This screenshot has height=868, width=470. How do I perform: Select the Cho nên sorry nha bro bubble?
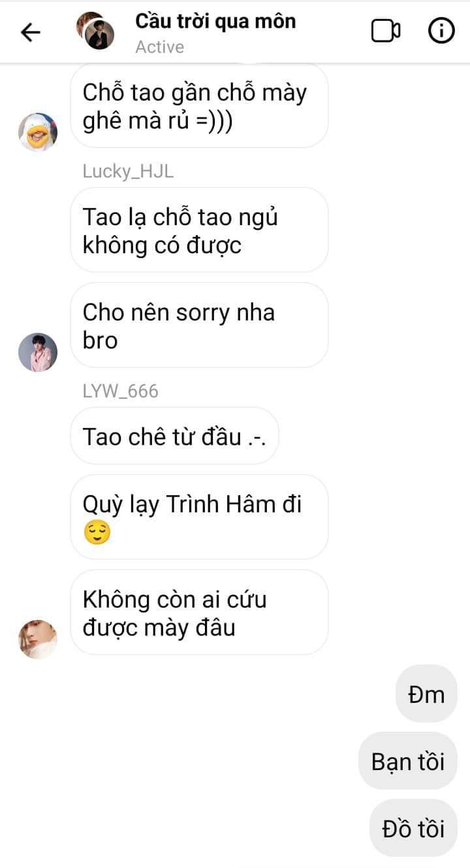(199, 325)
